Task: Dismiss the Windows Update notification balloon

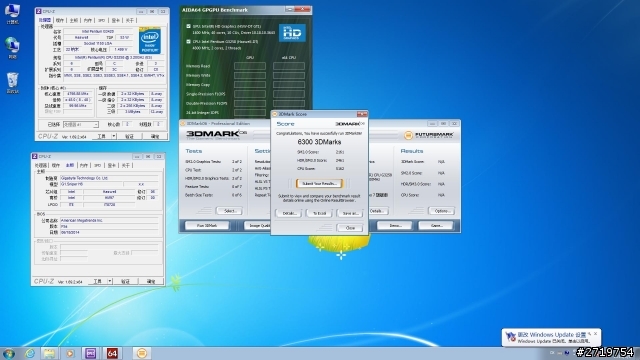Action: (x=596, y=333)
